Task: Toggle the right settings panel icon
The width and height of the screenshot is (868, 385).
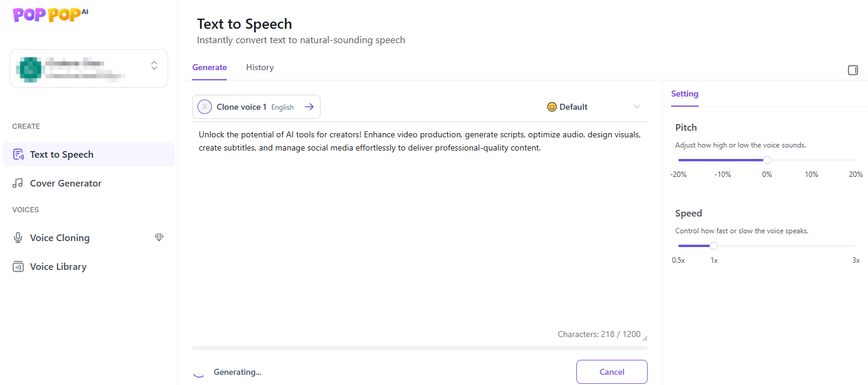Action: (x=852, y=70)
